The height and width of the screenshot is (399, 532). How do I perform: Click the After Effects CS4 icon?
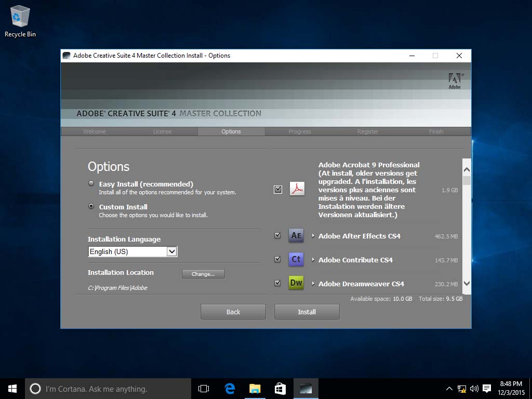click(x=296, y=235)
